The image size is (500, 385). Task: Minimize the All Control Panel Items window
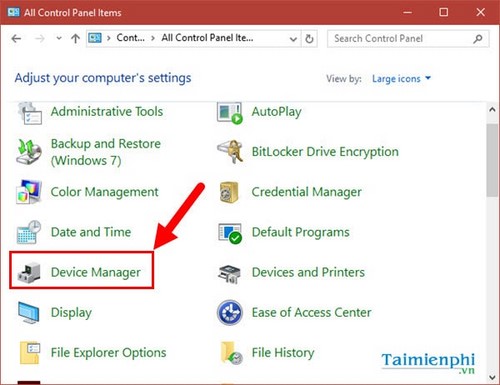[x=407, y=12]
